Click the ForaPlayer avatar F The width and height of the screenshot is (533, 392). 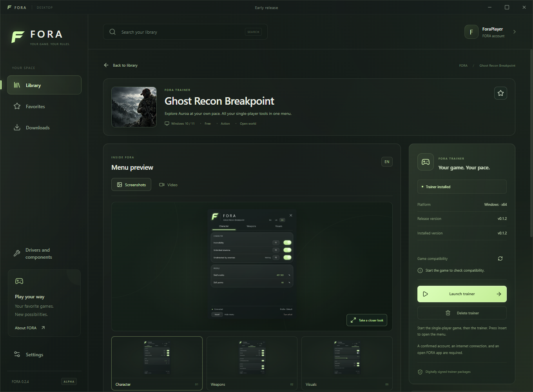471,32
